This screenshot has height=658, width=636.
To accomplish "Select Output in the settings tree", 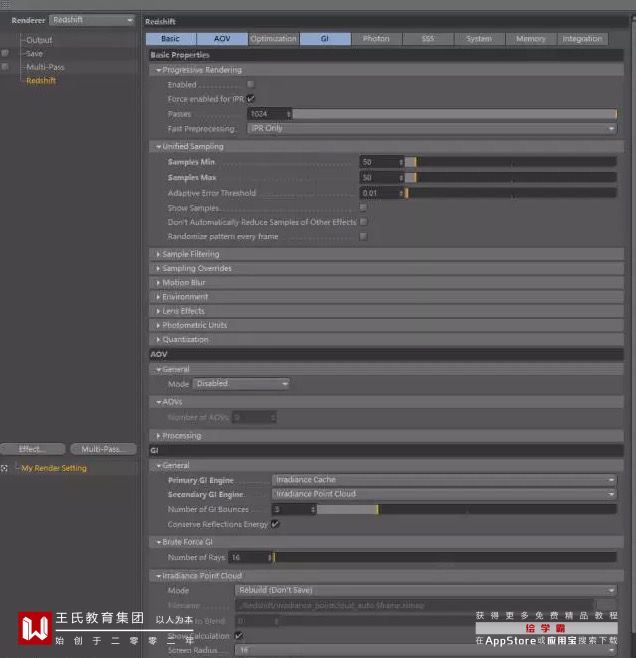I will (x=39, y=40).
